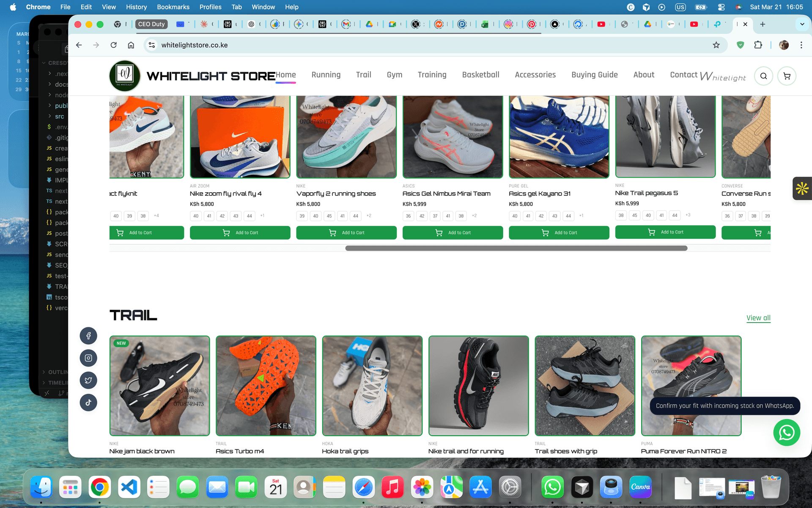The height and width of the screenshot is (508, 812).
Task: Open the shopping cart icon in header
Action: click(787, 76)
